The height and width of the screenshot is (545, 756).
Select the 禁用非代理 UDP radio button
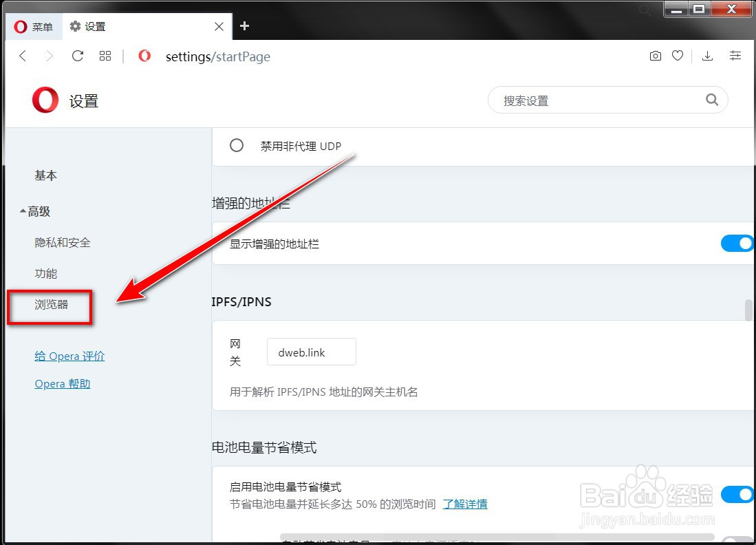coord(237,145)
